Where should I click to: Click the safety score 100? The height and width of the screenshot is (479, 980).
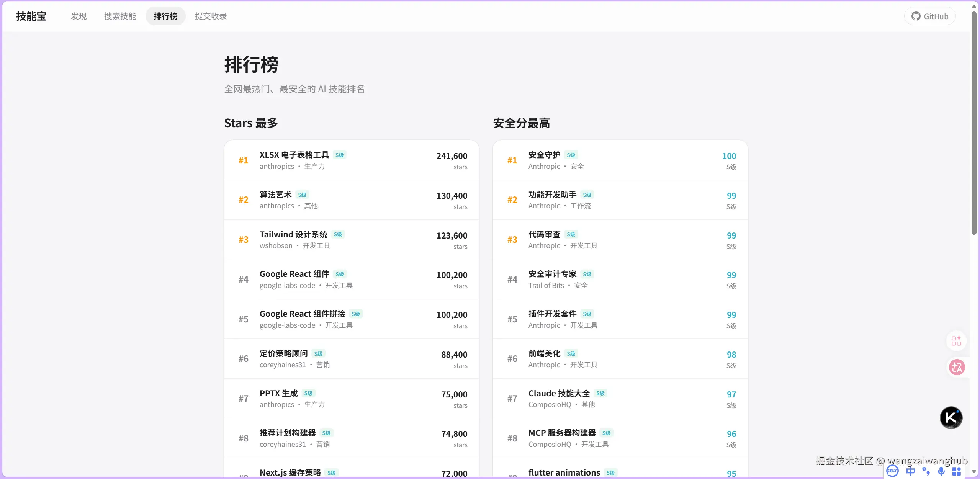(x=729, y=156)
